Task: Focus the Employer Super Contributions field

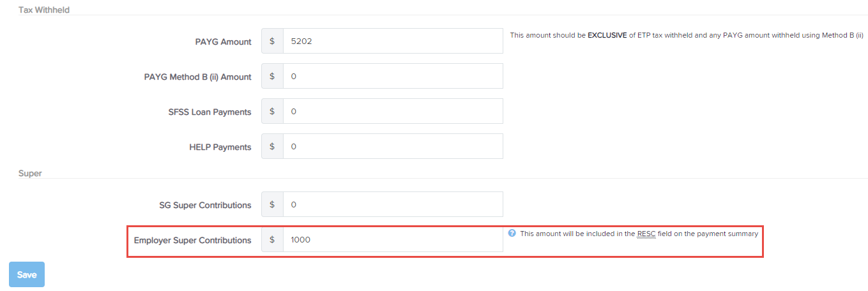Action: point(393,239)
